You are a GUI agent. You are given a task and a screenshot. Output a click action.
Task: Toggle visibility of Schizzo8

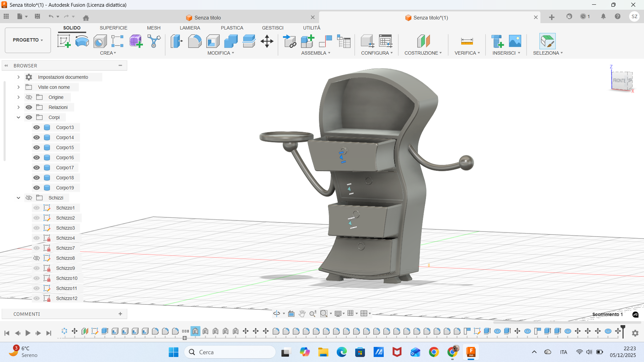[x=37, y=258]
